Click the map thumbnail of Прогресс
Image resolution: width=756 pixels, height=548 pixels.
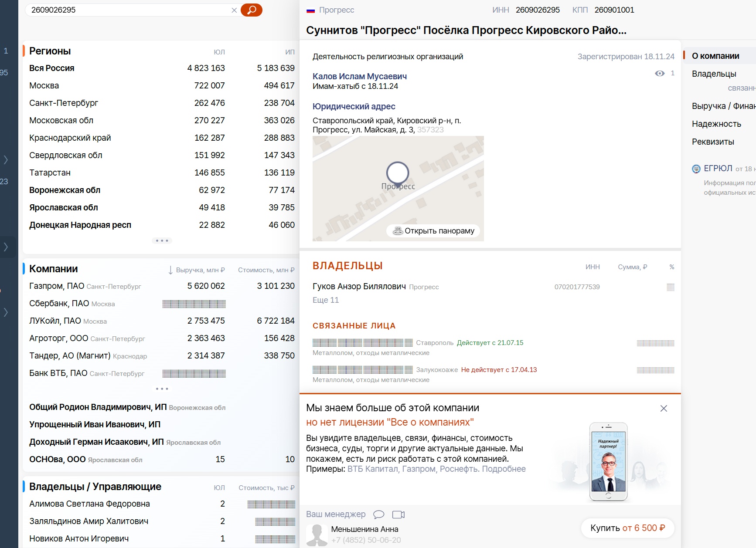(398, 189)
